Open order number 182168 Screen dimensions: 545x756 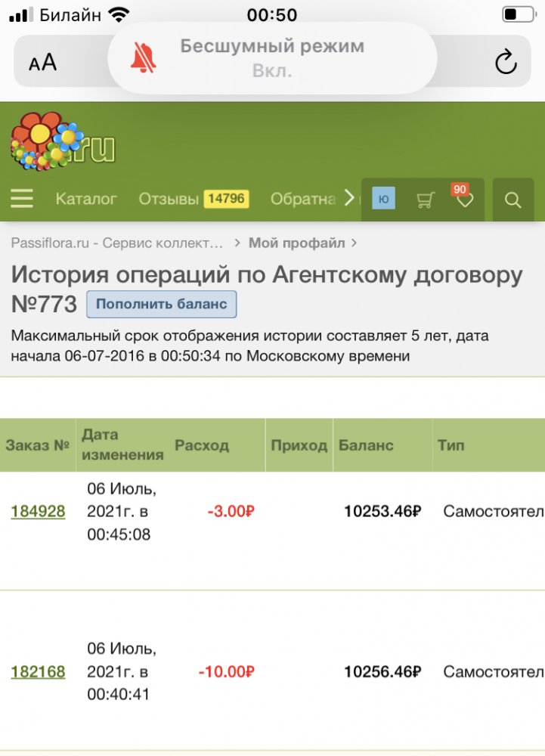click(38, 671)
